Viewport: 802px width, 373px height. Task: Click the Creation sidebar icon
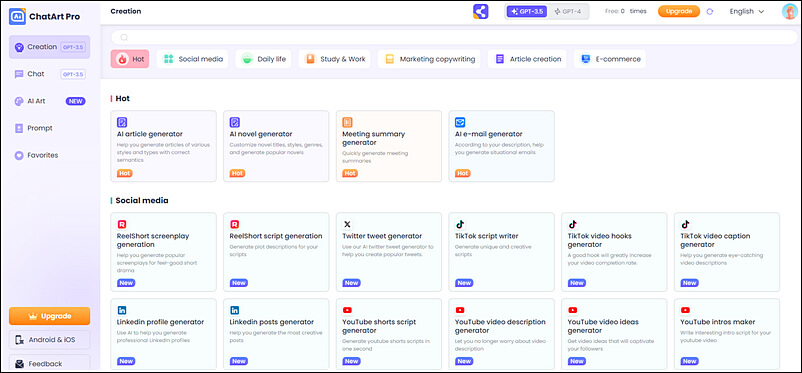pyautogui.click(x=19, y=47)
